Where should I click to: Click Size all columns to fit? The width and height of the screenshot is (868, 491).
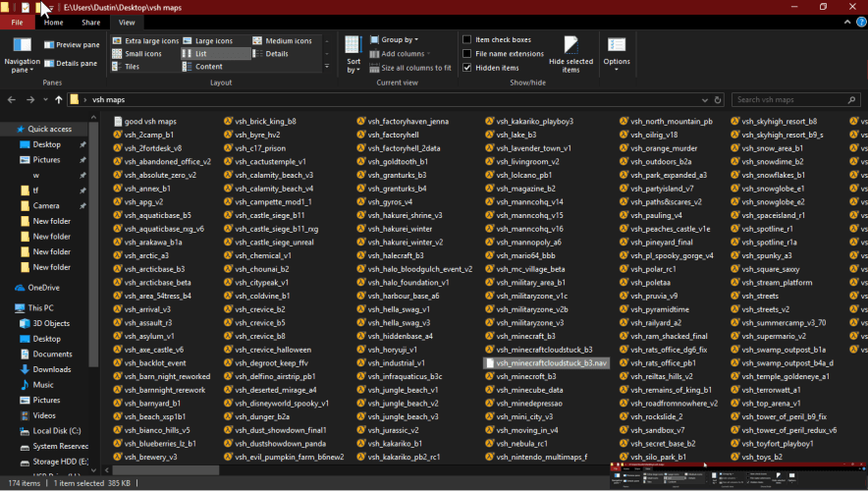pos(410,68)
